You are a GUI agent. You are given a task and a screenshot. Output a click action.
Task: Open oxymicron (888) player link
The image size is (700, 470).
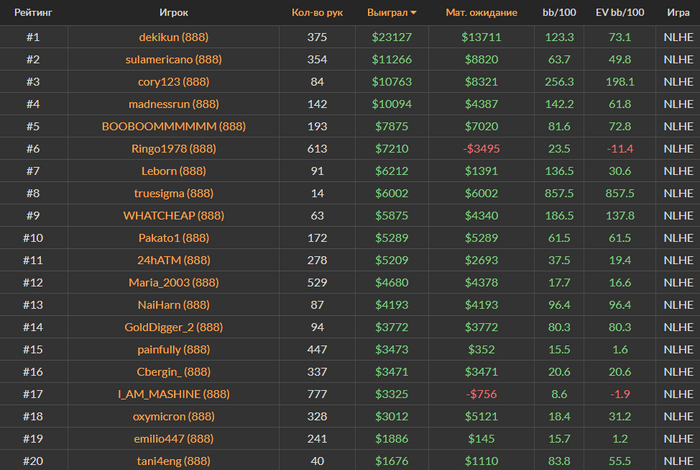pyautogui.click(x=174, y=416)
